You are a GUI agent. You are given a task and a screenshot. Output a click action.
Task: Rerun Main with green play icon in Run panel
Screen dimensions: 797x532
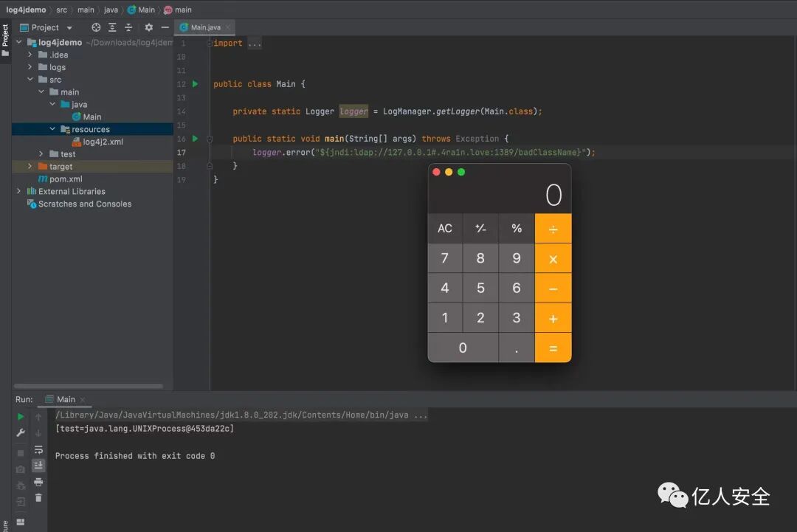pyautogui.click(x=21, y=417)
